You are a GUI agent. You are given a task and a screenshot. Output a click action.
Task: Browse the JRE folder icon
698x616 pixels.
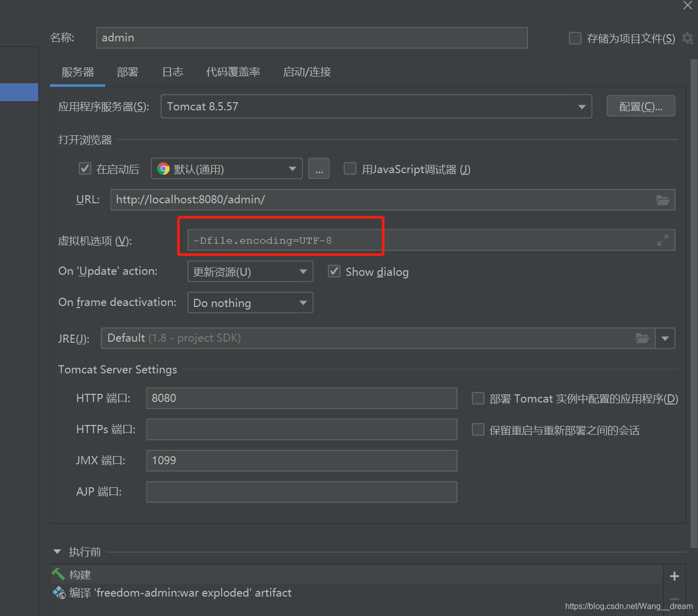coord(642,338)
